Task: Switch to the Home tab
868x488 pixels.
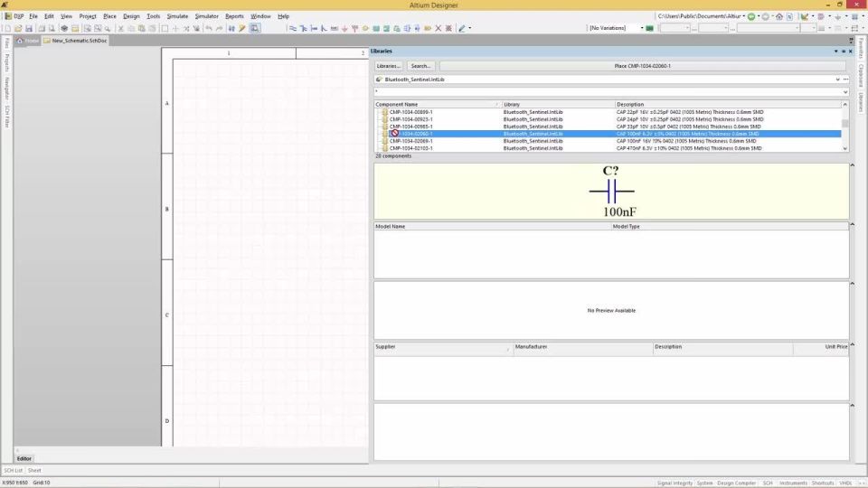Action: coord(28,41)
